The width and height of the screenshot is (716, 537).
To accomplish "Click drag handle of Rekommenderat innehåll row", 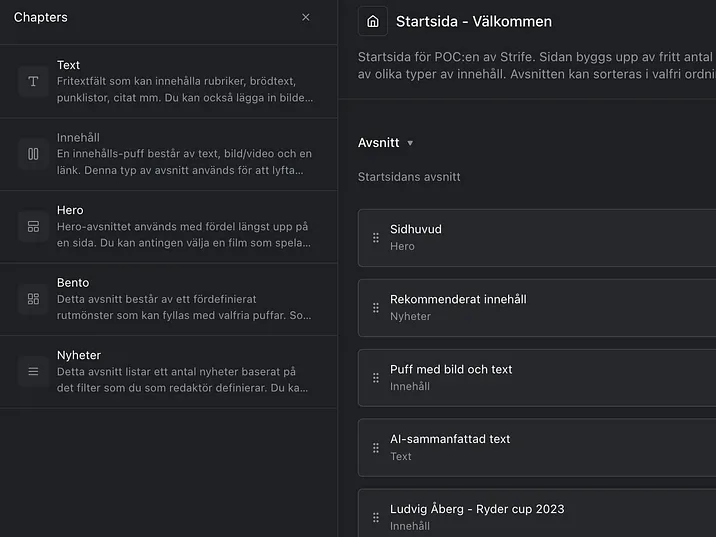I will (x=376, y=308).
